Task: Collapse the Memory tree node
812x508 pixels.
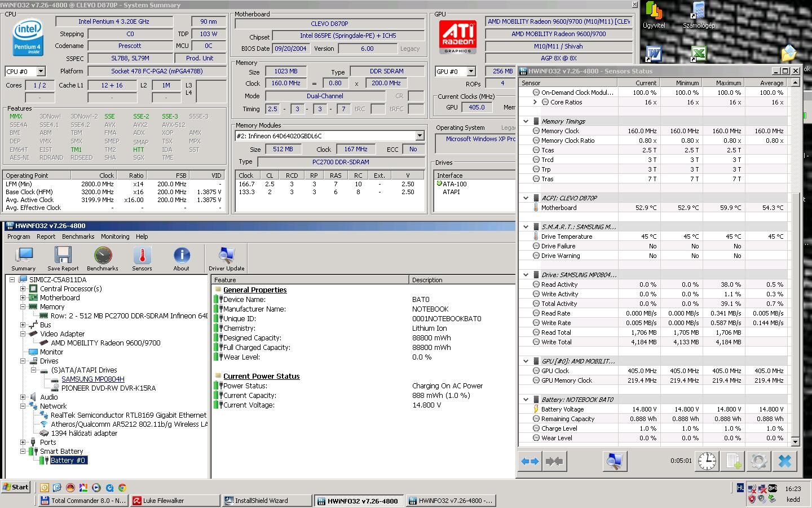Action: [x=23, y=306]
